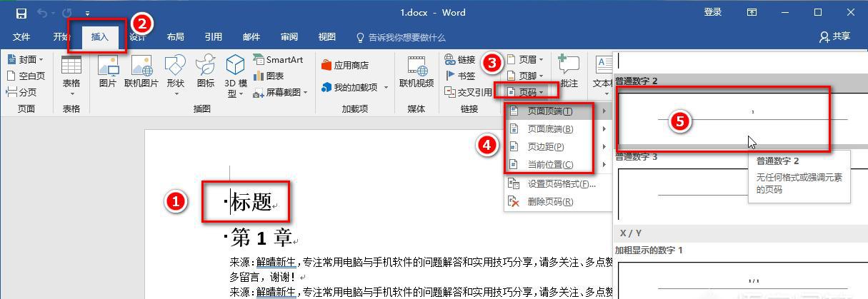This screenshot has width=868, height=299.
Task: Insert a 链接 hyperlink
Action: pos(459,60)
